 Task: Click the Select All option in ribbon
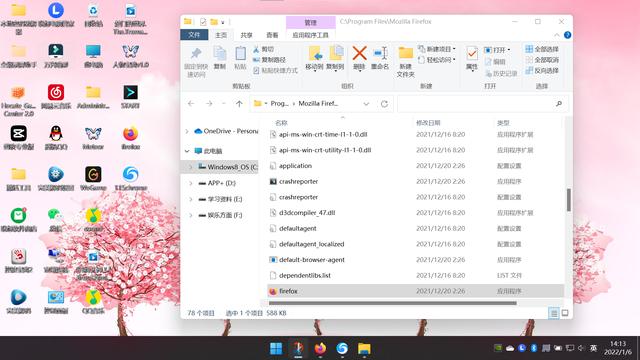[x=542, y=49]
